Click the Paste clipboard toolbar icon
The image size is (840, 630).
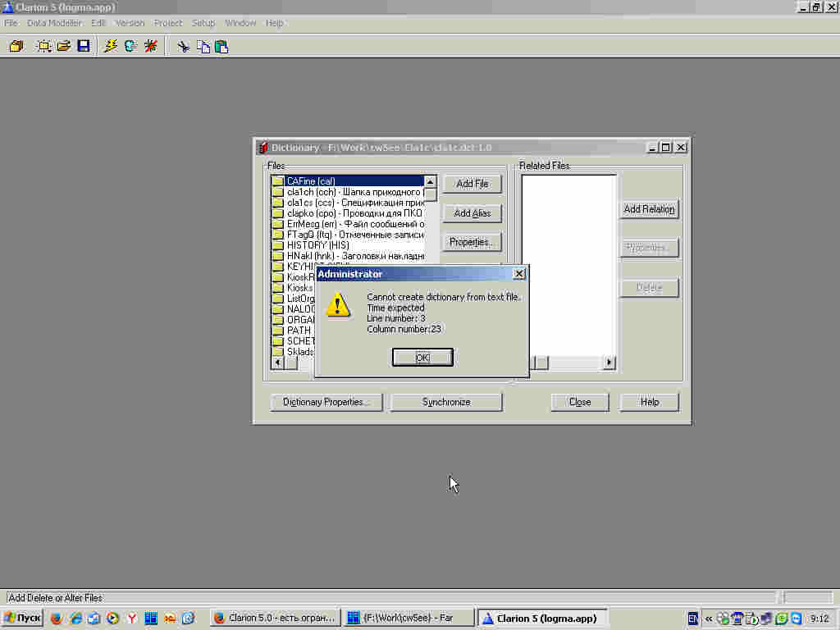[221, 47]
